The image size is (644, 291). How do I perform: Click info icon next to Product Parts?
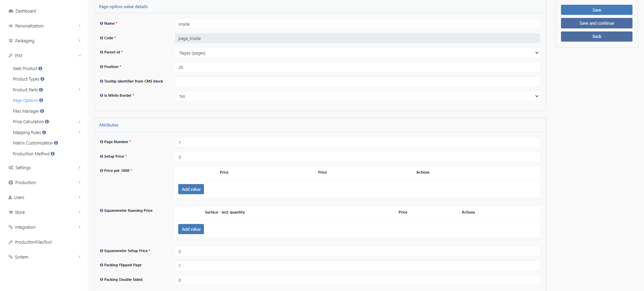tap(41, 90)
